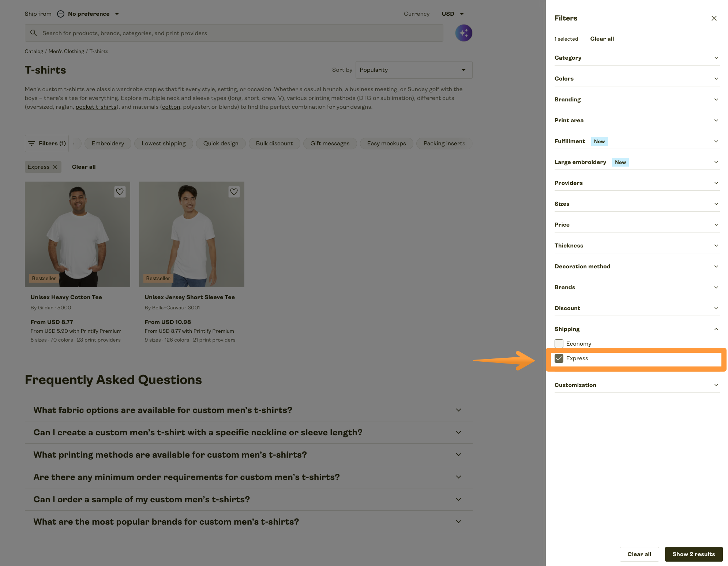728x566 pixels.
Task: Enable the Economy shipping checkbox
Action: point(559,343)
